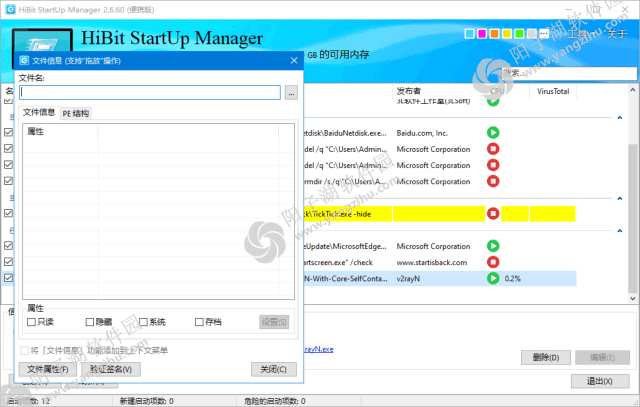The width and height of the screenshot is (640, 407).
Task: Select the 'www.startisback.com' publisher cell
Action: [432, 262]
